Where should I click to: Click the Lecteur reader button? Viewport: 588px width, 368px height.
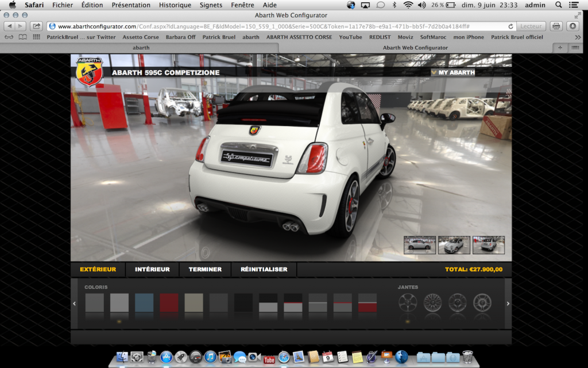coord(531,26)
